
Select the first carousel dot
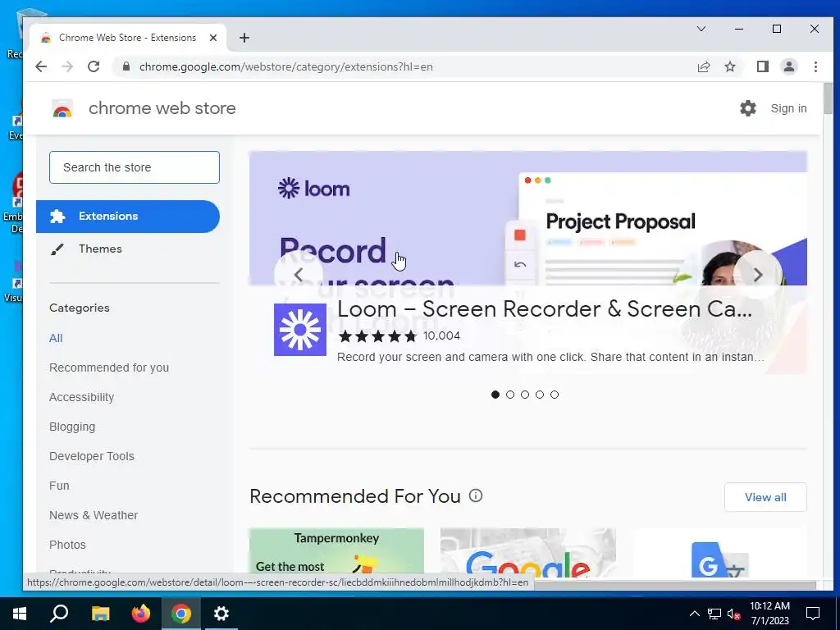495,395
